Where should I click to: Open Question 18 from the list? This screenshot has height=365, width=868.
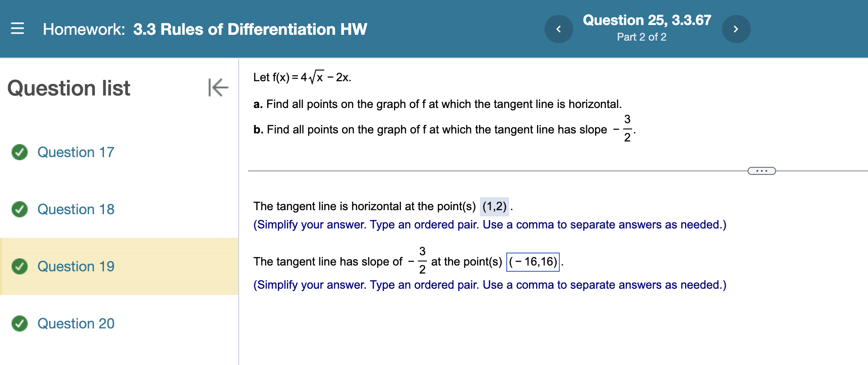76,209
